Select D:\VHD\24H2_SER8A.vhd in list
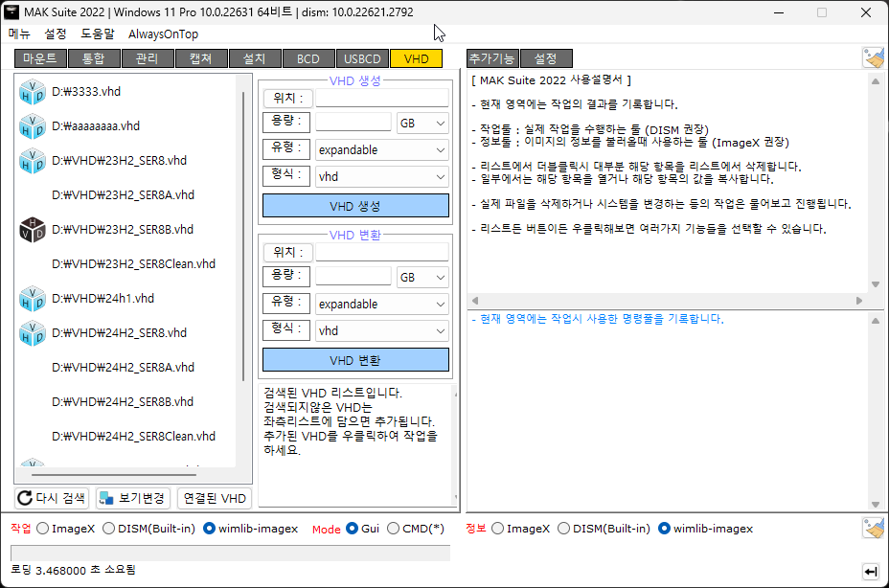Screen dimensions: 889x588 [x=123, y=368]
